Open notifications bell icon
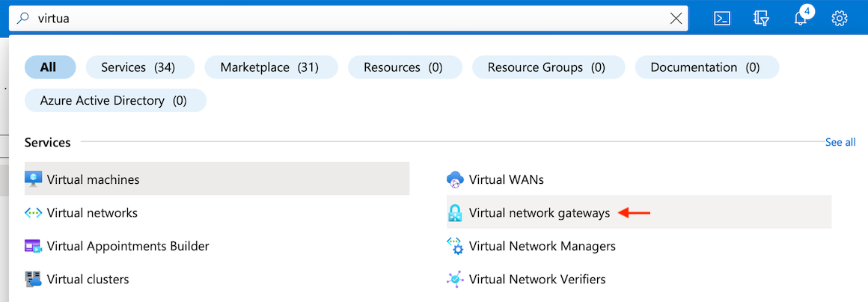 pyautogui.click(x=800, y=19)
